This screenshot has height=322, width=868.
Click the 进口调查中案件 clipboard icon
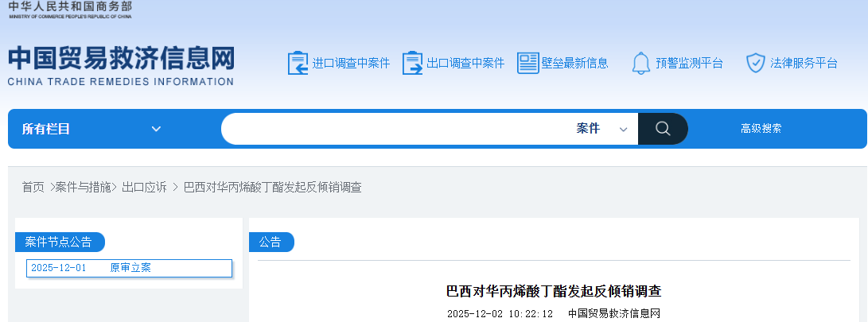297,63
